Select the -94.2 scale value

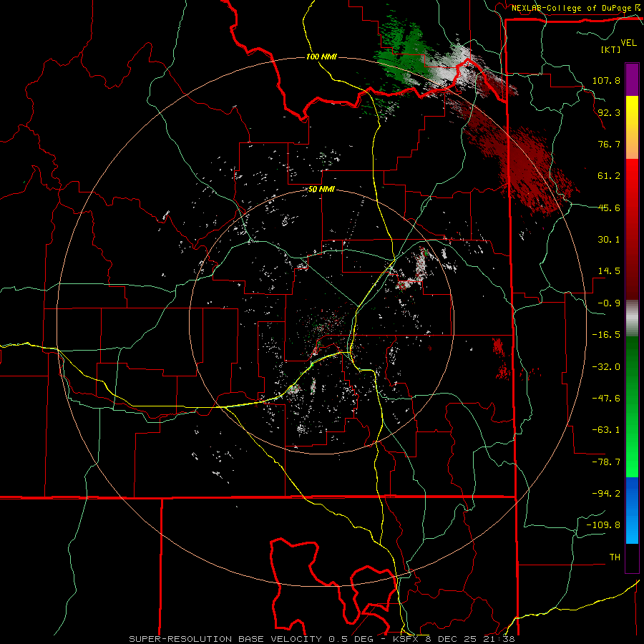click(x=606, y=494)
